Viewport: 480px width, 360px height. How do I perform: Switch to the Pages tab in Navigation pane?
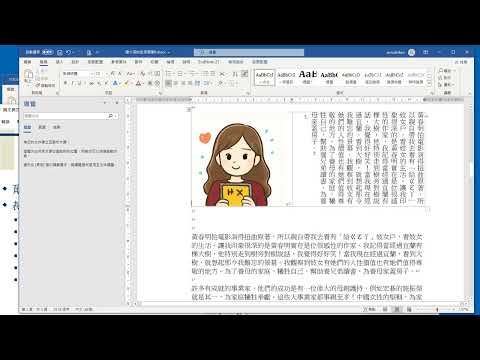[42, 127]
